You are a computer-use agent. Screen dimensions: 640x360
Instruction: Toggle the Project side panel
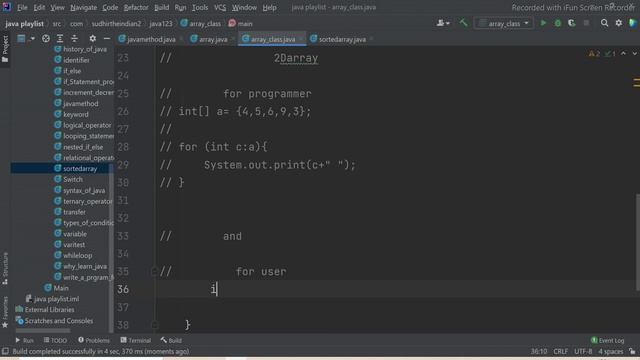5,49
